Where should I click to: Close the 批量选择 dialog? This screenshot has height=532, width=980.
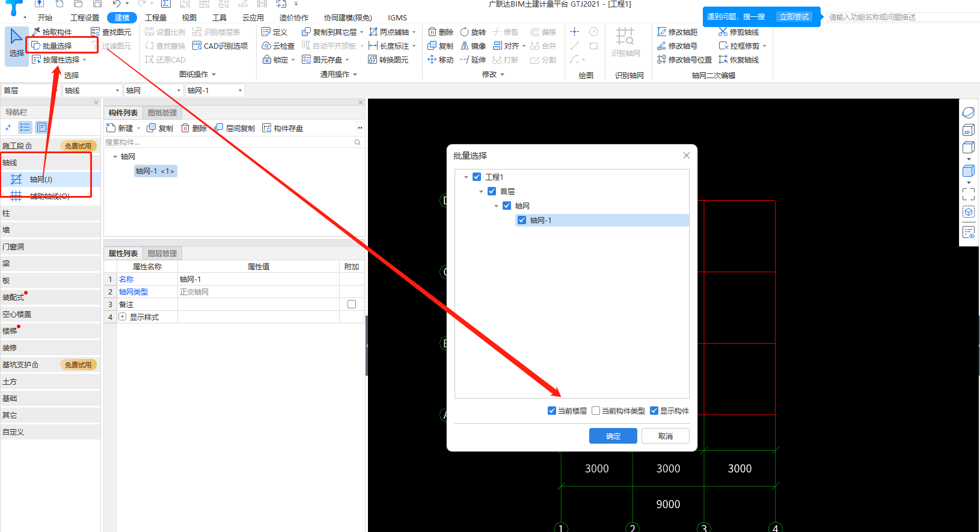click(x=687, y=155)
